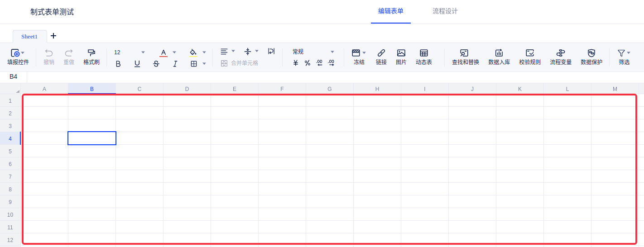Select the Sheet1 sheet tab
Viewport: 644px width, 247px height.
click(29, 37)
